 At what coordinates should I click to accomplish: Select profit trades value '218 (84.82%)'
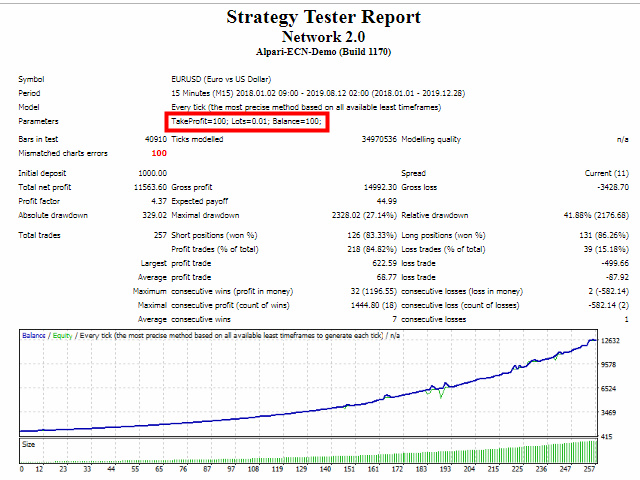tap(372, 249)
